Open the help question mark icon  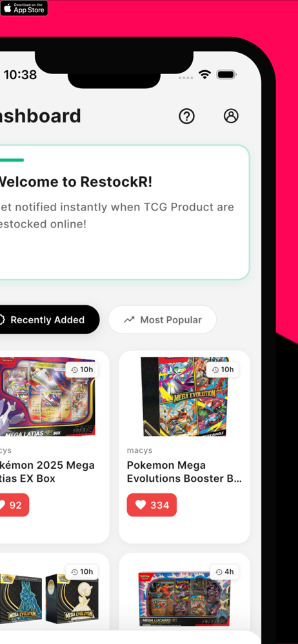point(186,116)
